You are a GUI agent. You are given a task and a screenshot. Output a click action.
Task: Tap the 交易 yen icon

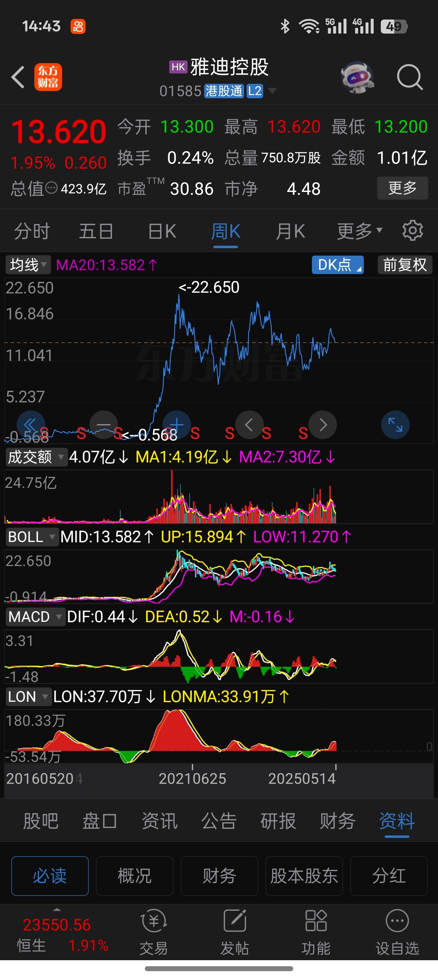(x=154, y=921)
